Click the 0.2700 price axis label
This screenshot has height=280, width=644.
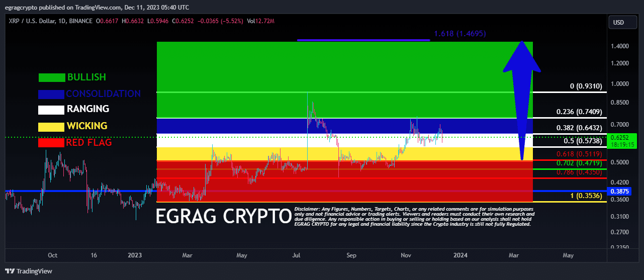pos(619,233)
